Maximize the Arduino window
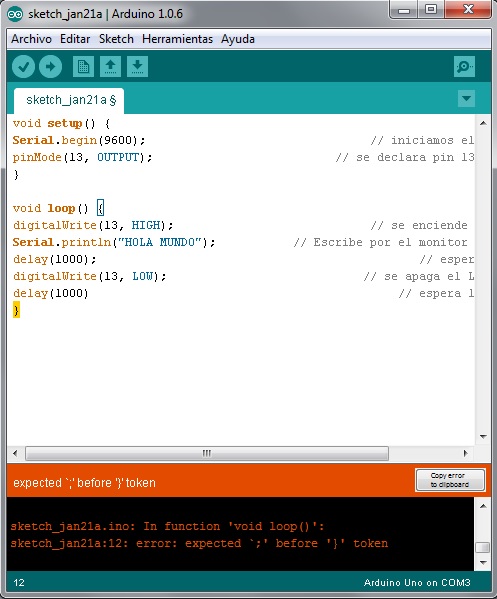The height and width of the screenshot is (599, 497). pyautogui.click(x=431, y=10)
